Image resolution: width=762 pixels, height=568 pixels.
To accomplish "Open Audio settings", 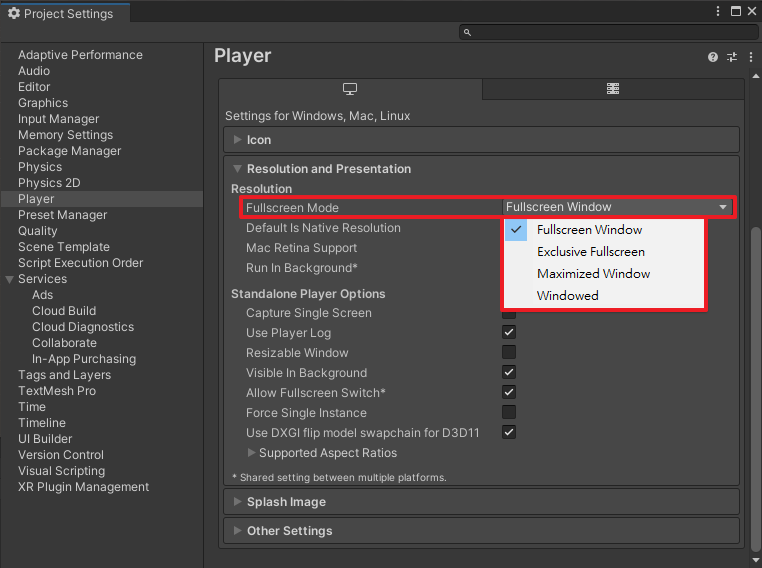I will 34,71.
